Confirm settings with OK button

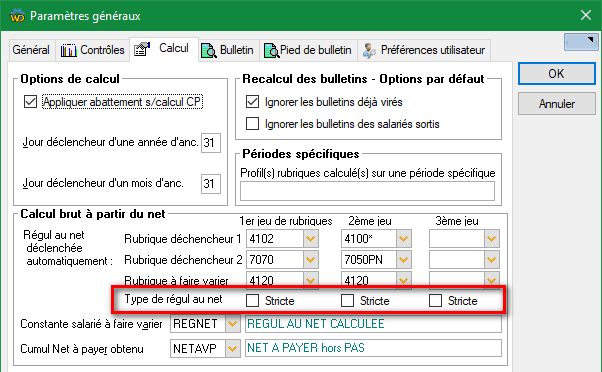pyautogui.click(x=557, y=73)
